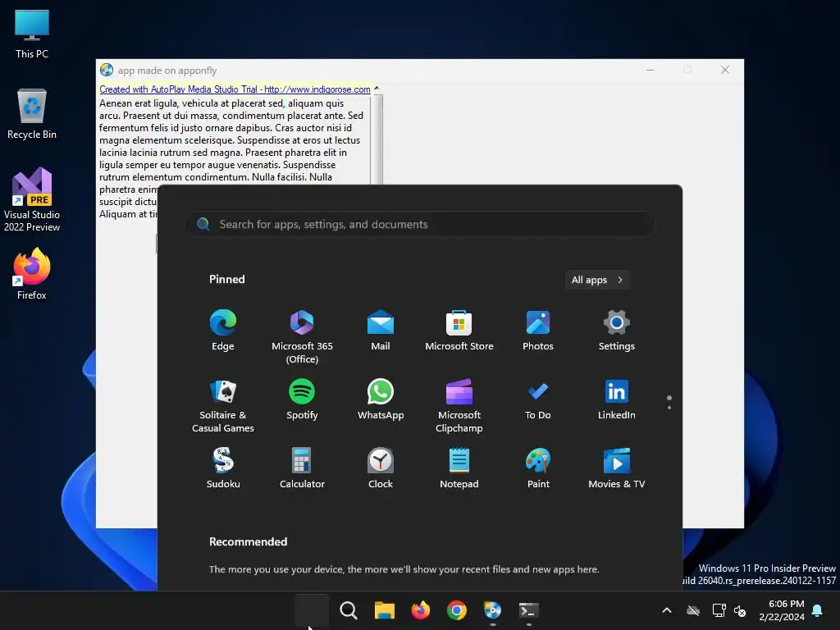Show hidden system tray icons
Viewport: 840px width, 630px height.
(666, 610)
